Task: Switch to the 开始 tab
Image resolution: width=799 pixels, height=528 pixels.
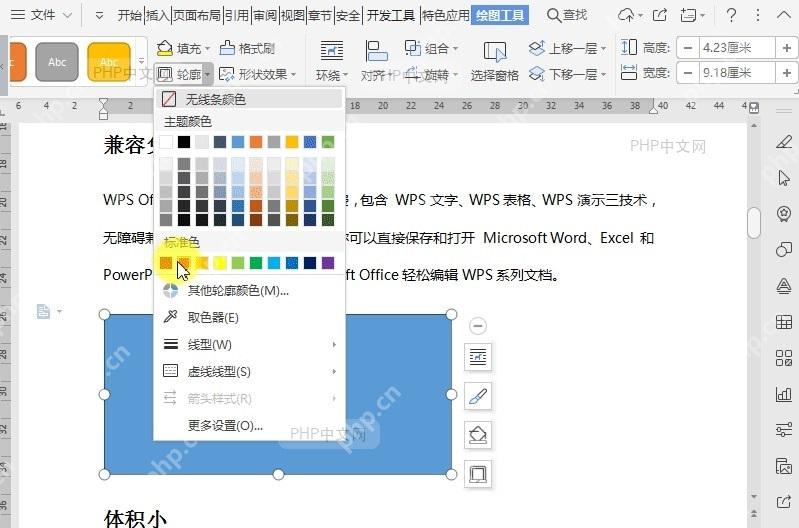Action: point(129,15)
